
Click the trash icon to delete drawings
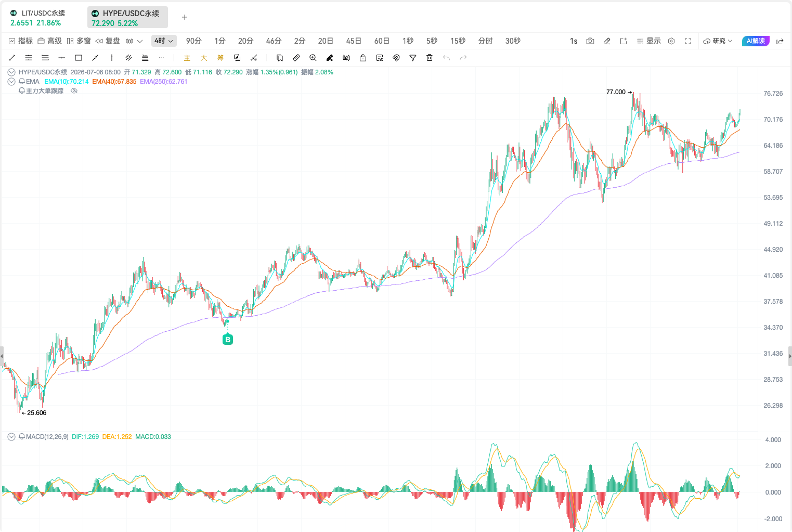430,58
